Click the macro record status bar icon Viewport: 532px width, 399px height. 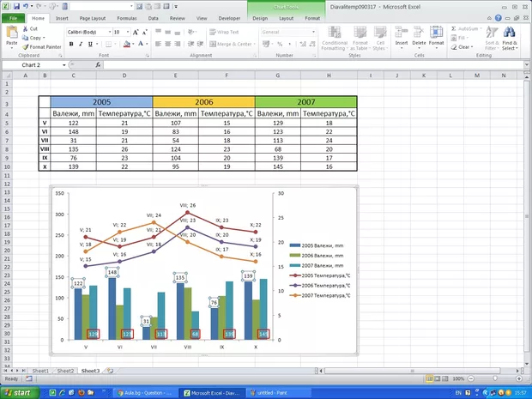point(29,378)
